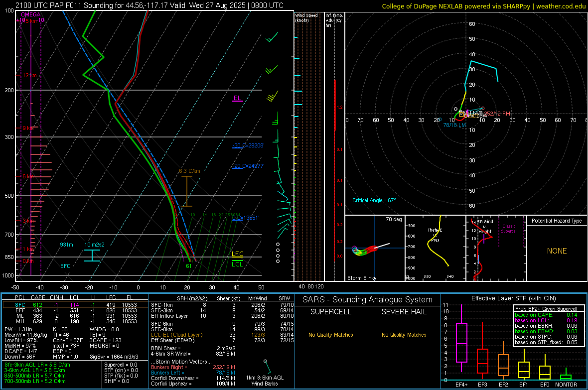
Task: Click the '1km & 6km AGL Wind Barbs' caption
Action: (x=265, y=381)
